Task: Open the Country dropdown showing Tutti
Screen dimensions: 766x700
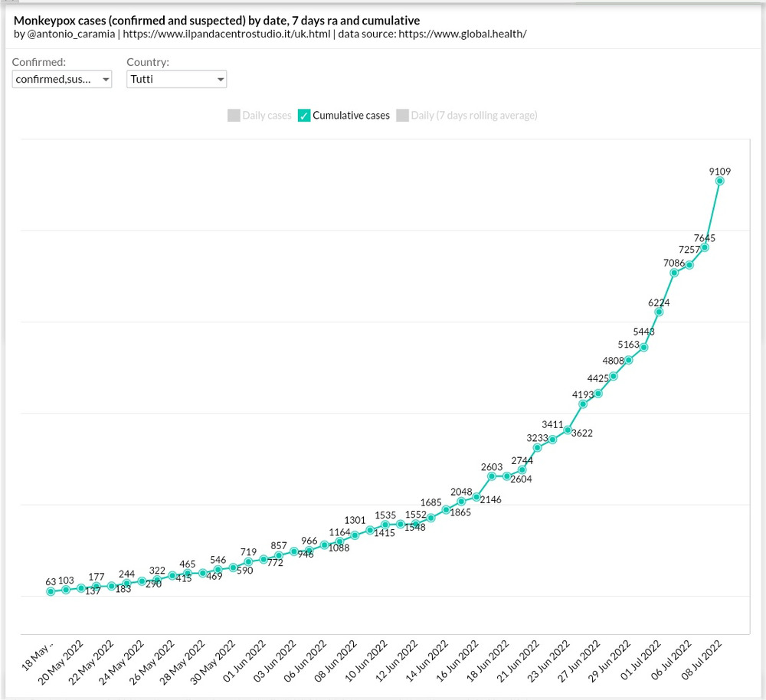Action: (x=176, y=79)
